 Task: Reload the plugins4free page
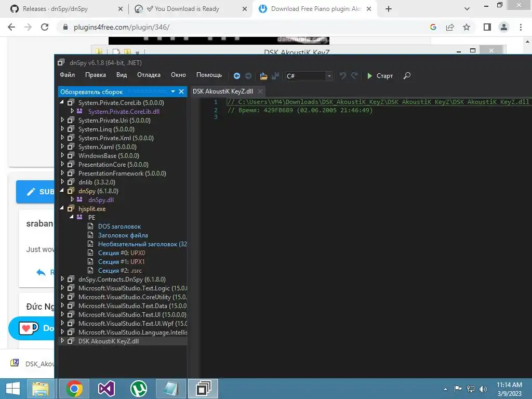(x=45, y=27)
